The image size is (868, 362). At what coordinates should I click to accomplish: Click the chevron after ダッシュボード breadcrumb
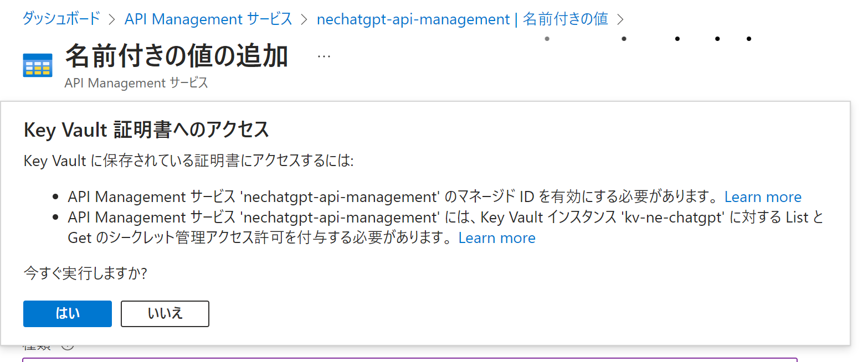pyautogui.click(x=112, y=19)
